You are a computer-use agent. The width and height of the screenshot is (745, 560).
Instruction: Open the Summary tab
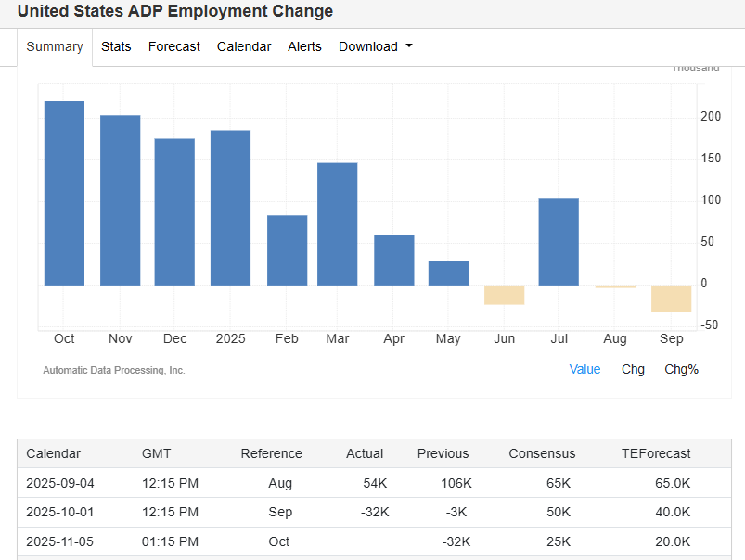[55, 46]
